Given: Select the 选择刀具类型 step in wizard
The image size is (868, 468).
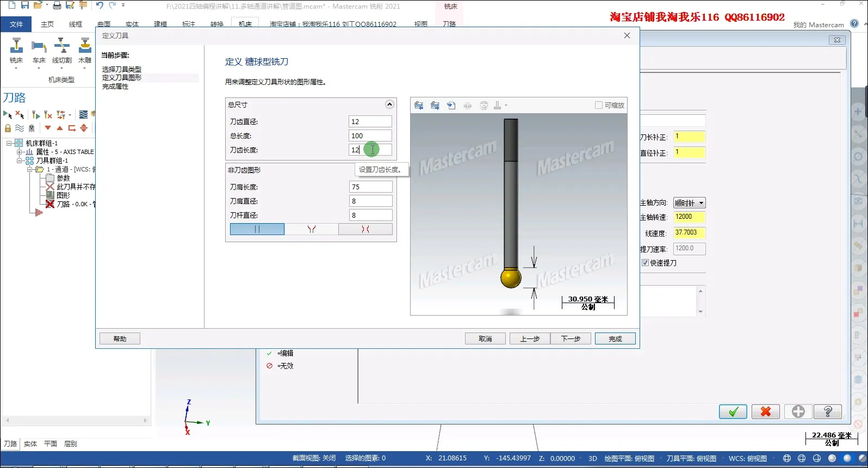Looking at the screenshot, I should coord(122,69).
